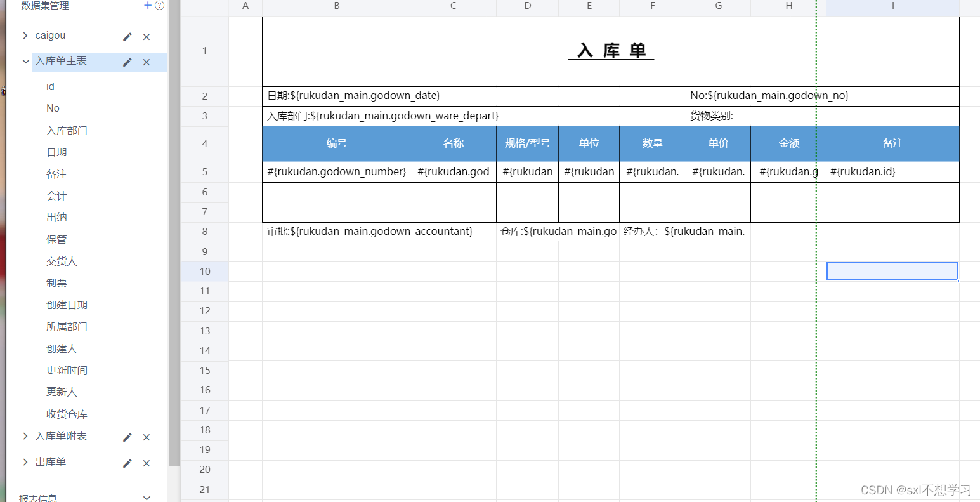Click the left panel vertical scrollbar
The image size is (980, 502).
[x=174, y=233]
